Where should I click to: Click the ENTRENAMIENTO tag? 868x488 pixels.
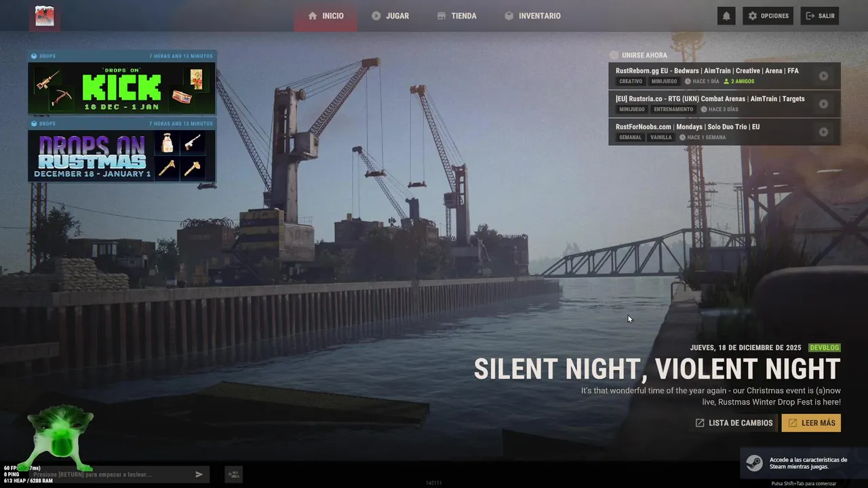point(673,109)
